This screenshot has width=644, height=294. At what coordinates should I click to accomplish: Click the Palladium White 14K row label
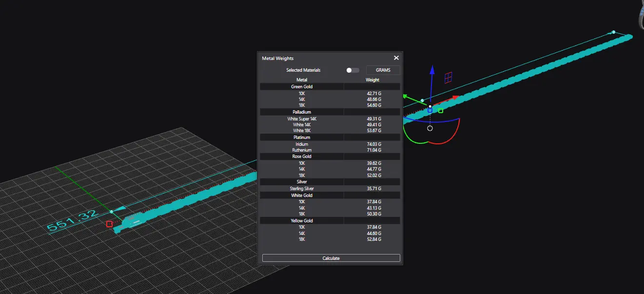pos(302,125)
